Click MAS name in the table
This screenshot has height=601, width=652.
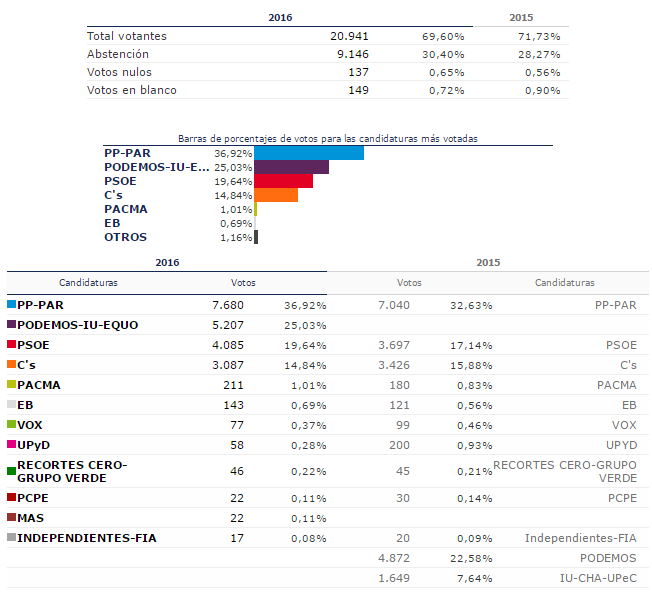30,518
